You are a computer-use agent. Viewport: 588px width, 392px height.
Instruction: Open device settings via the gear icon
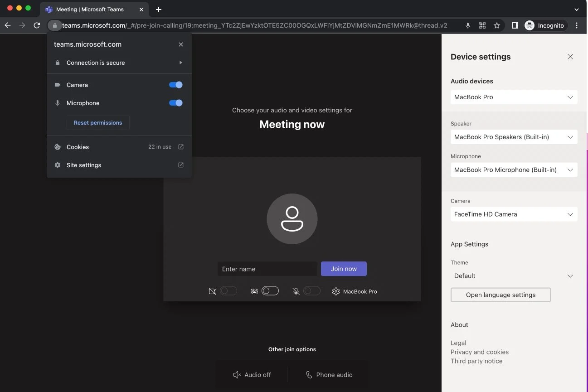click(335, 291)
